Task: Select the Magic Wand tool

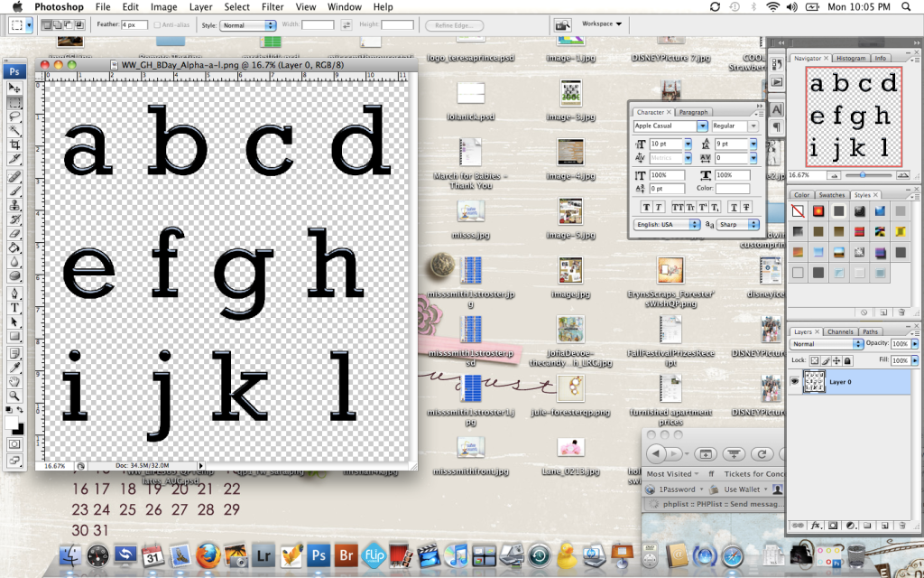Action: tap(14, 130)
